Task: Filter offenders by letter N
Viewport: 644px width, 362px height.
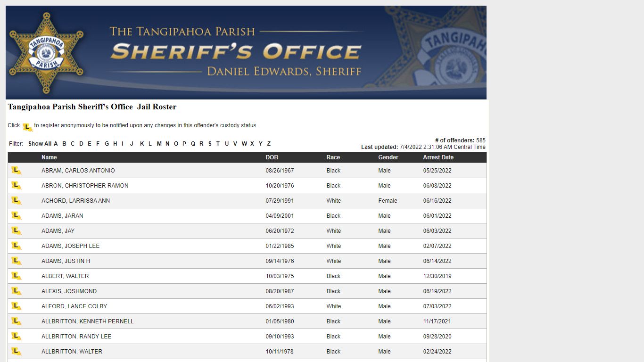Action: click(167, 144)
